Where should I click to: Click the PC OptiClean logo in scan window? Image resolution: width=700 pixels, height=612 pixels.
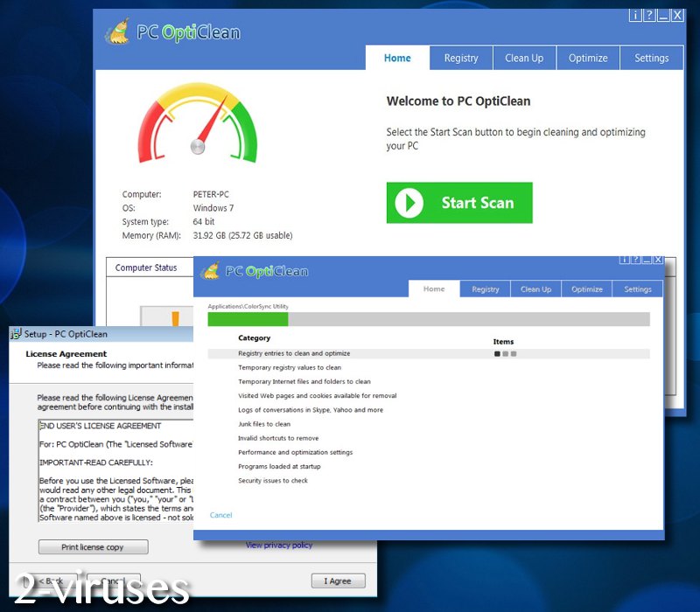click(x=210, y=271)
